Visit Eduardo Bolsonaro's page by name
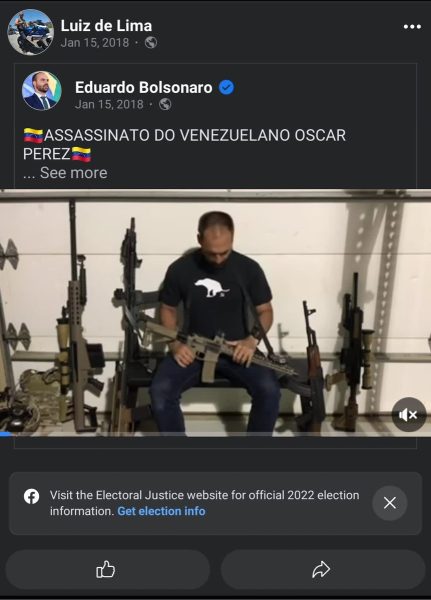 click(144, 88)
